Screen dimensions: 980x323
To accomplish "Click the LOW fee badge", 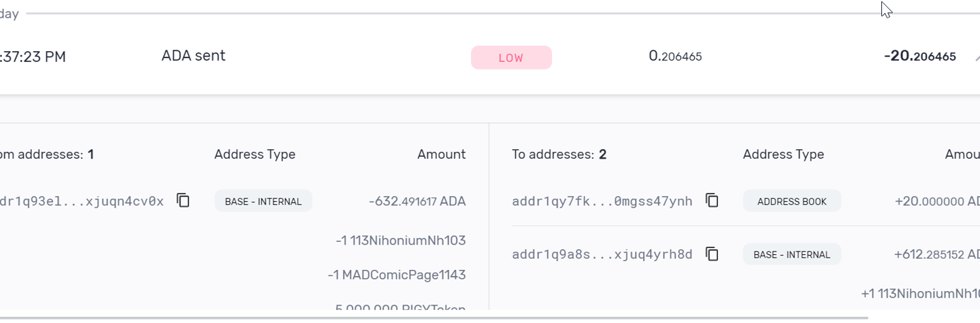I will pyautogui.click(x=511, y=58).
